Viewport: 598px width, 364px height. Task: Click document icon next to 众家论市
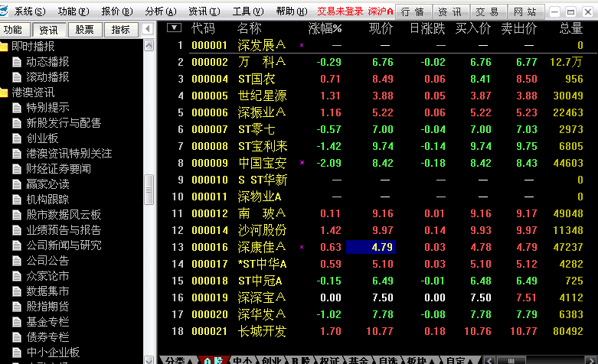(x=17, y=276)
